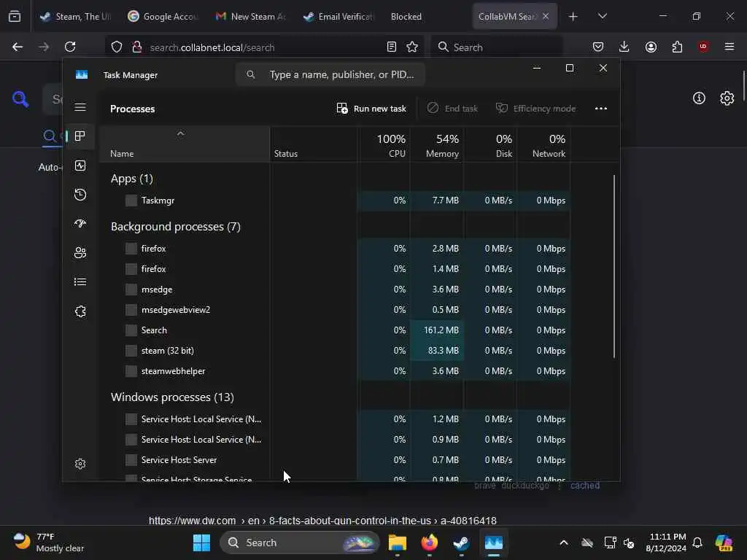The image size is (747, 560).
Task: Click the process list vertical scrollbar
Action: [614, 267]
